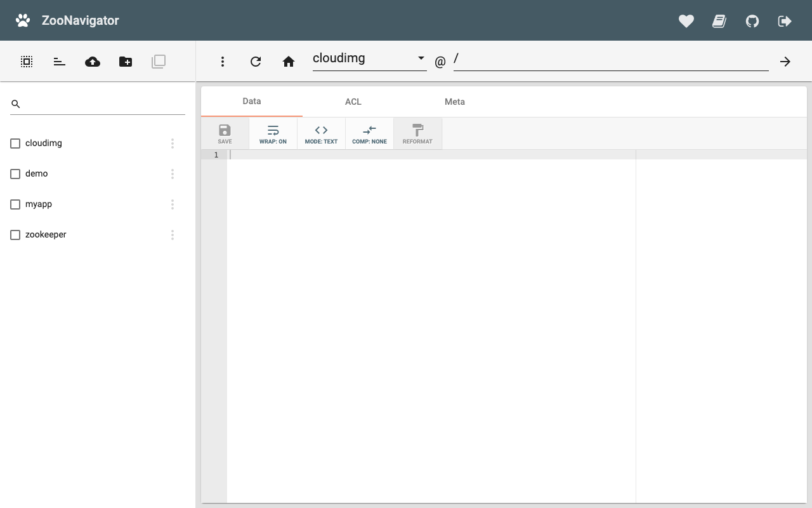Click the disabled duplicate node icon

click(159, 62)
